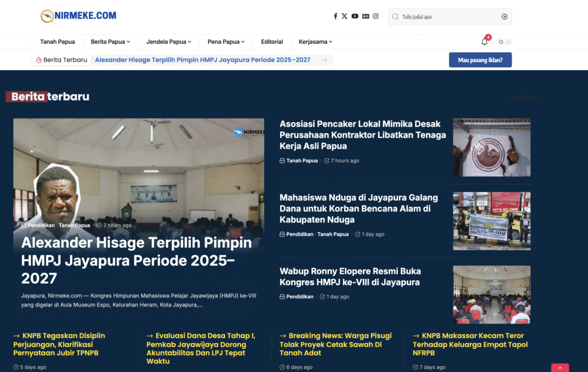Image resolution: width=588 pixels, height=372 pixels.
Task: Toggle the dark/light mode switch
Action: (505, 41)
